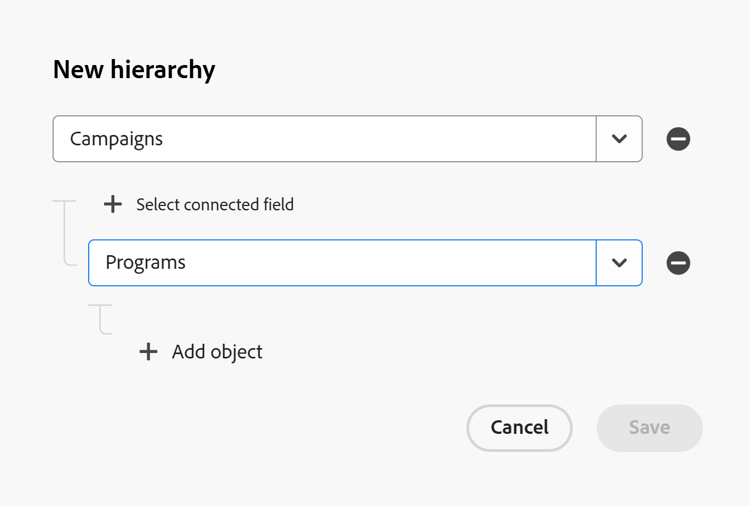
Task: Click the Add object label
Action: point(217,351)
